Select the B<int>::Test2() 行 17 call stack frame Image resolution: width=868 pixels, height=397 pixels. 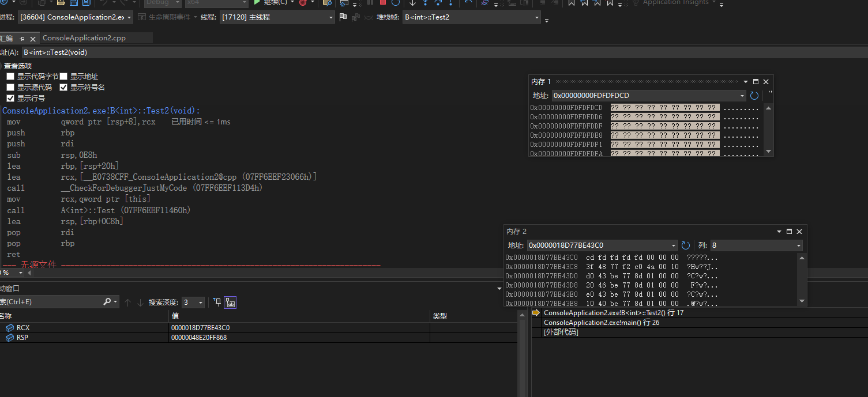click(700, 313)
